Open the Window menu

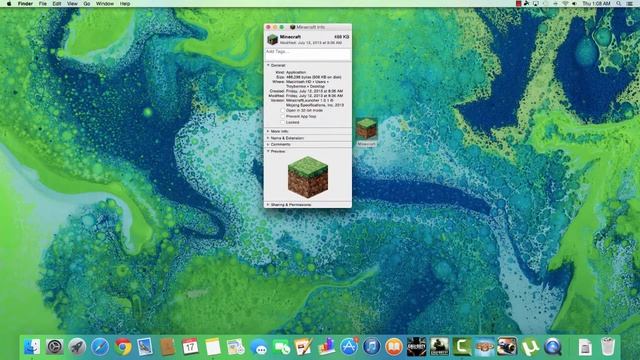coord(105,3)
